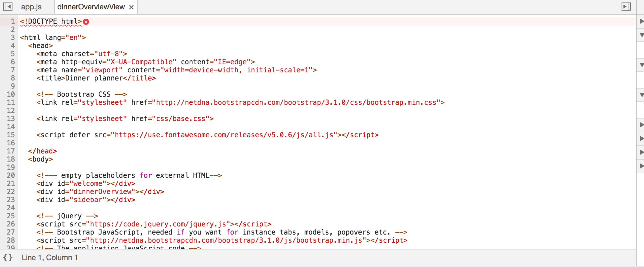The image size is (644, 267).
Task: Click the empty placeholders comment line
Action: [x=129, y=175]
